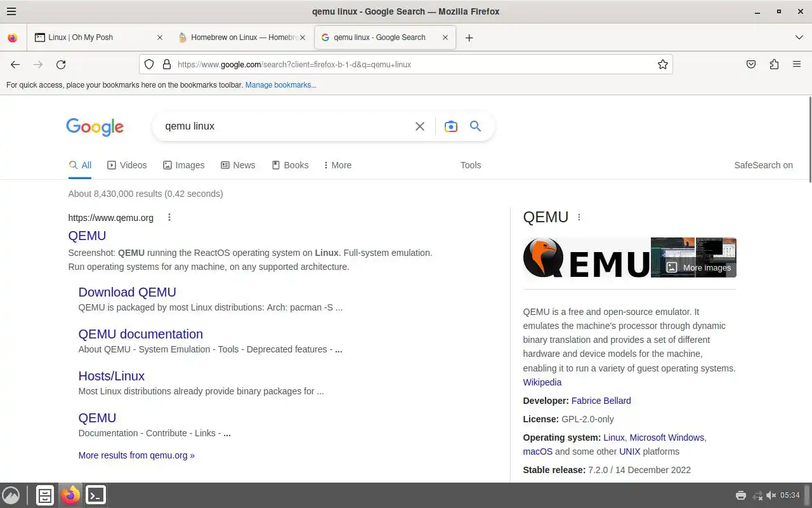Open the Wikipedia link
The width and height of the screenshot is (812, 508).
(542, 382)
